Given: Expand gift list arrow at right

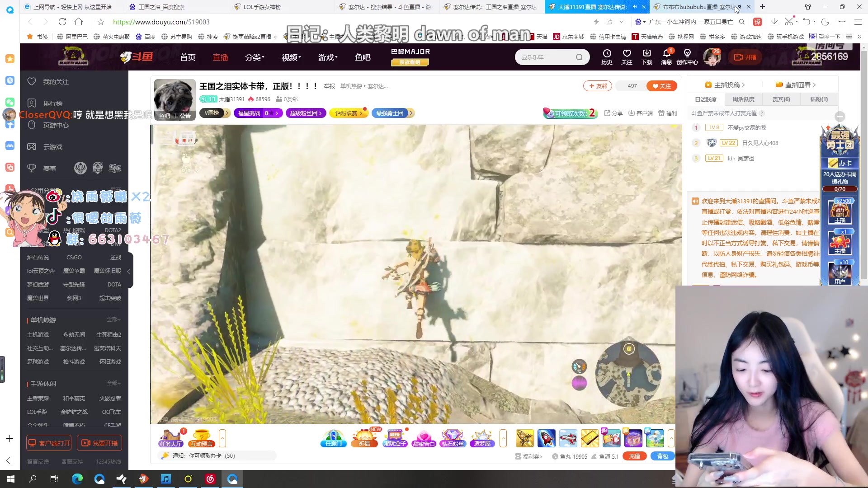Looking at the screenshot, I should (x=671, y=438).
